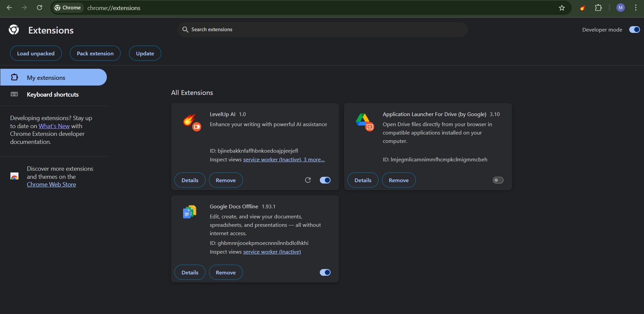Click the search magnifier icon
Image resolution: width=644 pixels, height=314 pixels.
(x=185, y=30)
